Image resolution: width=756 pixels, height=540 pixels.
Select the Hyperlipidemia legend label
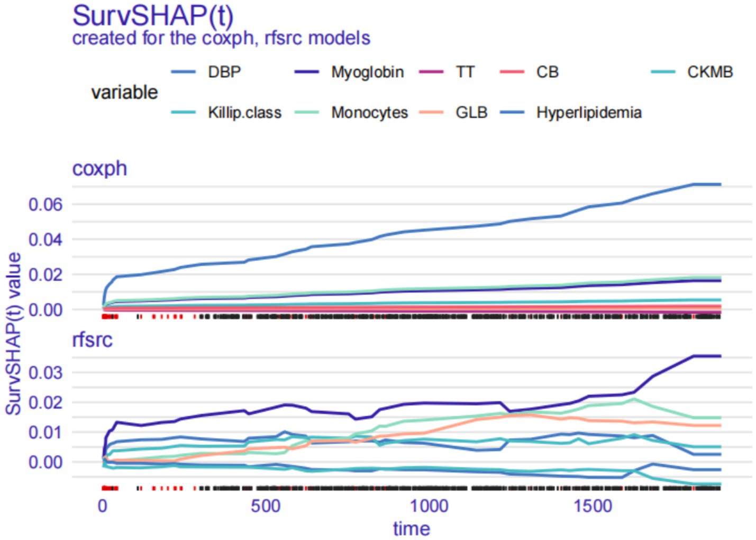point(589,113)
